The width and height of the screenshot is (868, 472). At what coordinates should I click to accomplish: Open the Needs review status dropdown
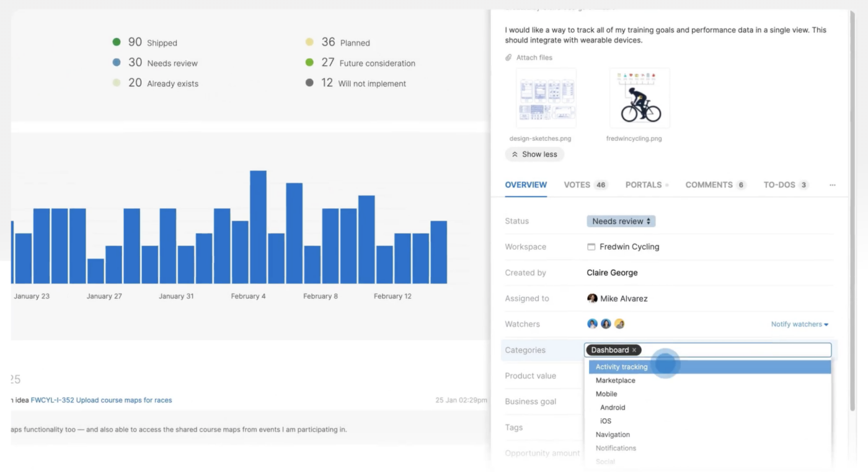tap(621, 221)
